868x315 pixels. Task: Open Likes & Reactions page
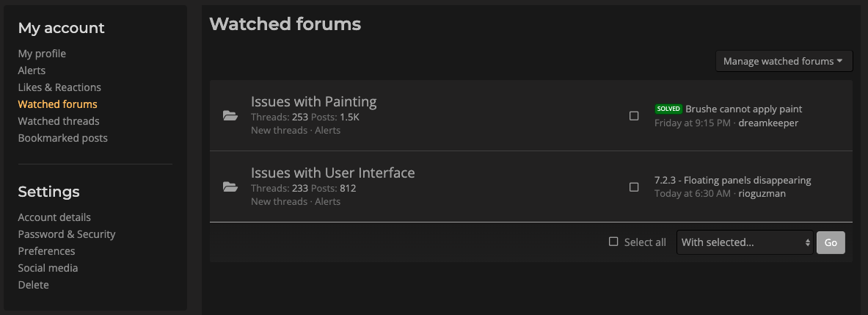click(x=59, y=87)
